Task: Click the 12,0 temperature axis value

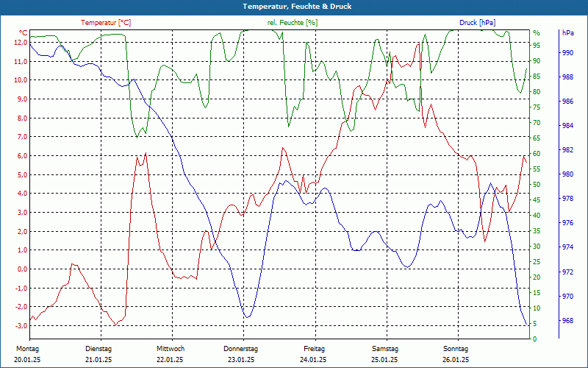Action: click(21, 42)
